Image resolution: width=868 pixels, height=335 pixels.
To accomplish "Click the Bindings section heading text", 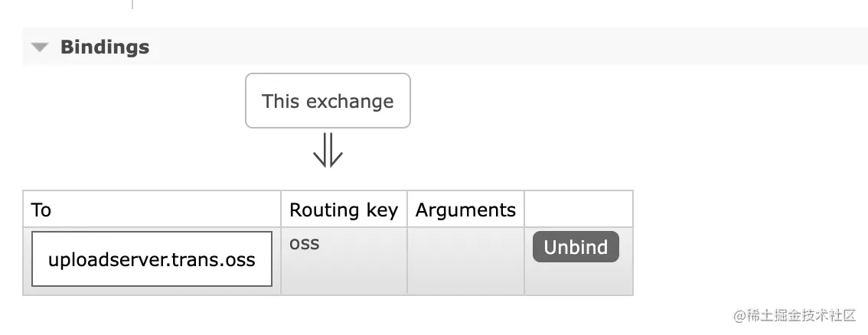I will (x=105, y=47).
